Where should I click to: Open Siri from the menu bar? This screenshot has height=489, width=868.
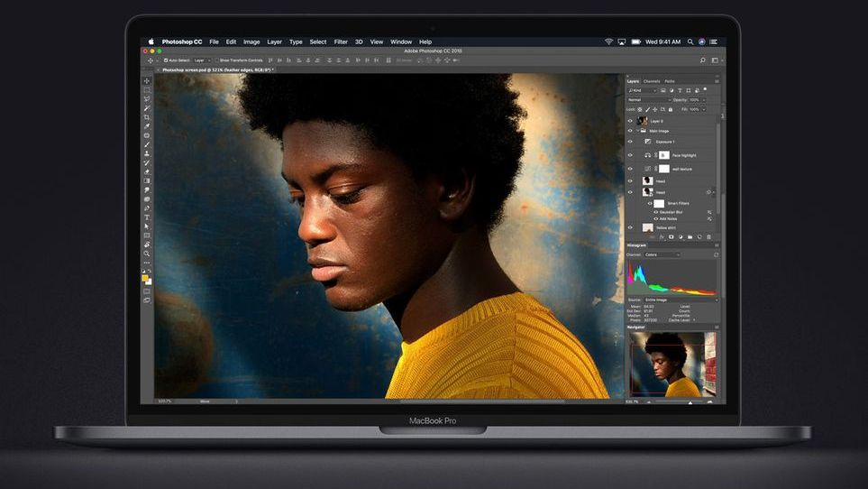702,42
